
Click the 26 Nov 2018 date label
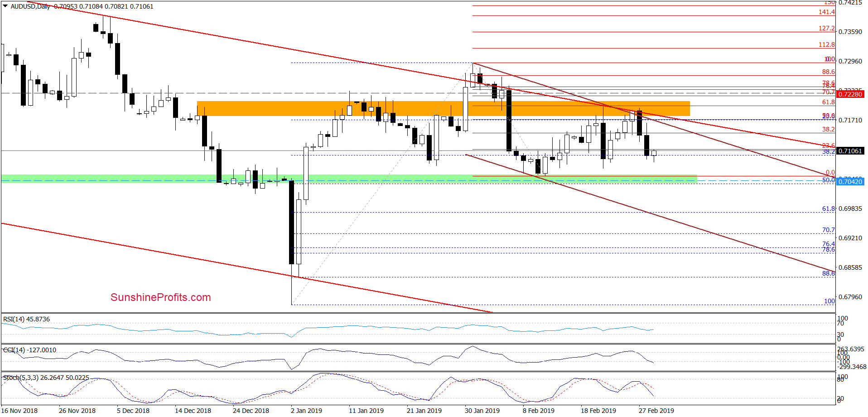[77, 411]
